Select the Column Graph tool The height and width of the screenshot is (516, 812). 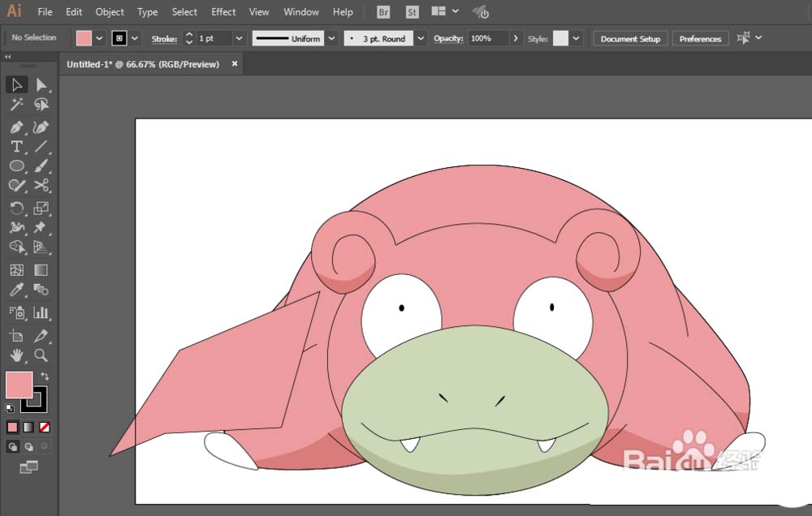[x=41, y=312]
